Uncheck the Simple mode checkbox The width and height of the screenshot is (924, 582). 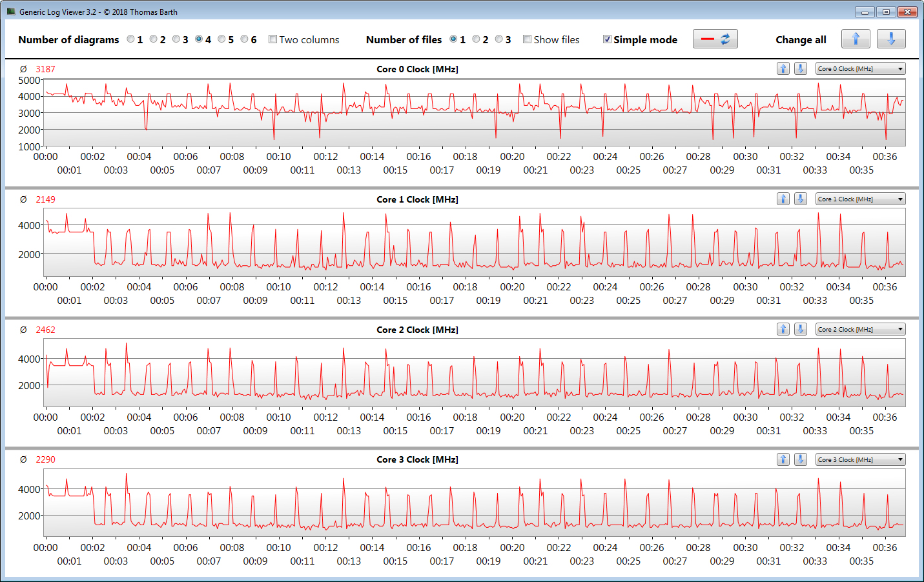607,39
